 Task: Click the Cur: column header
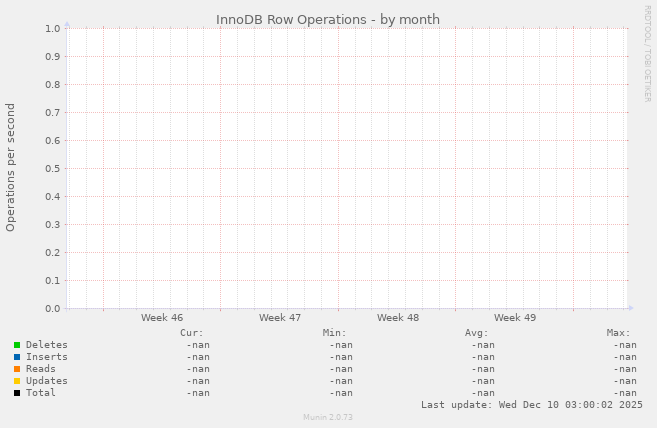(191, 333)
